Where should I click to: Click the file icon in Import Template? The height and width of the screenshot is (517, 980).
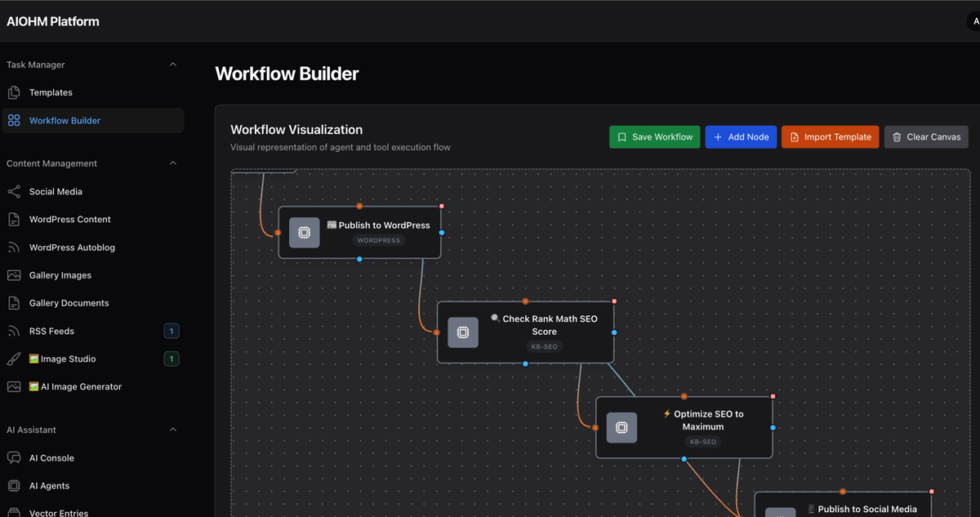[795, 137]
